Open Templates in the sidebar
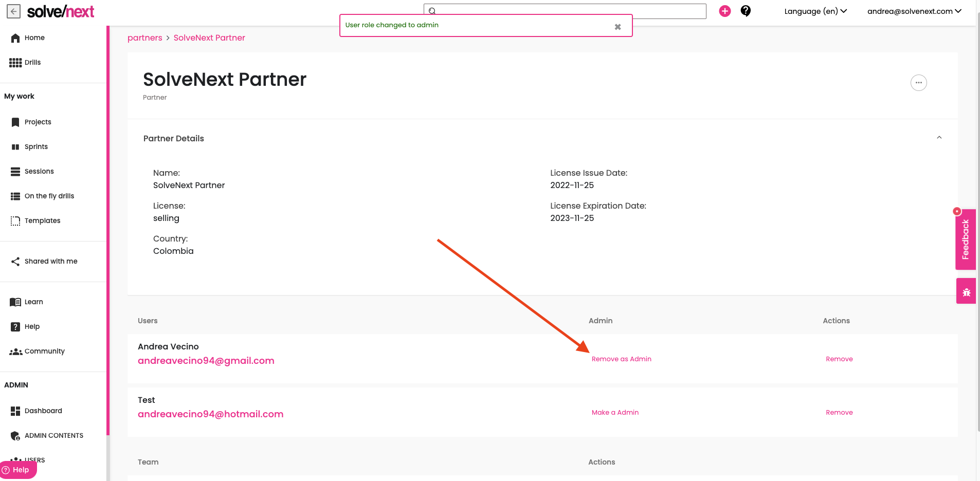This screenshot has width=980, height=481. click(43, 221)
